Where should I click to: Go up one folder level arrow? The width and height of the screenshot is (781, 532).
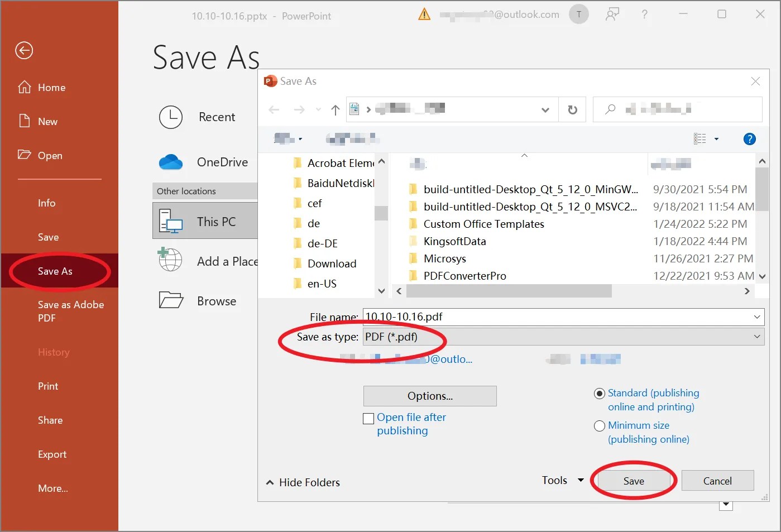pos(335,110)
